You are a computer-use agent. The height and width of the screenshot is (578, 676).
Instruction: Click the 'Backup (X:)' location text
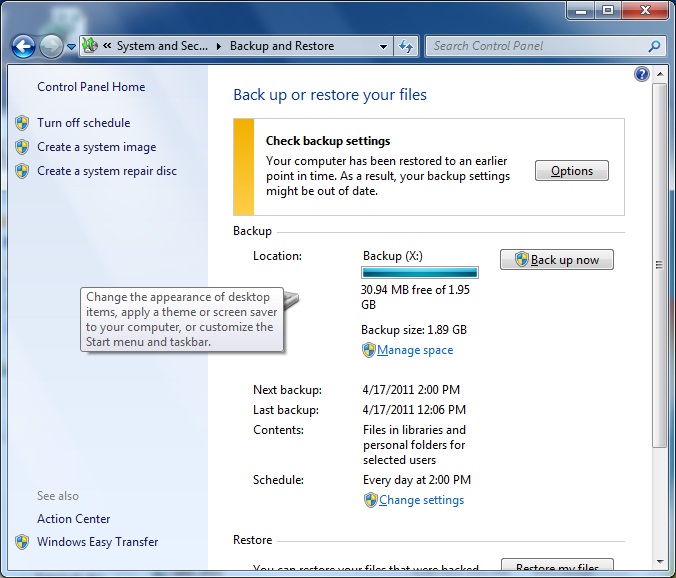[x=393, y=256]
